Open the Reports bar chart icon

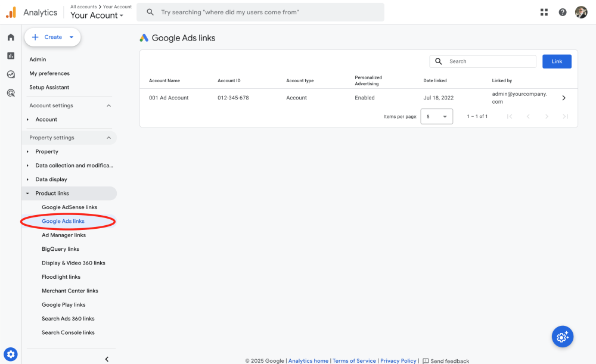[11, 56]
